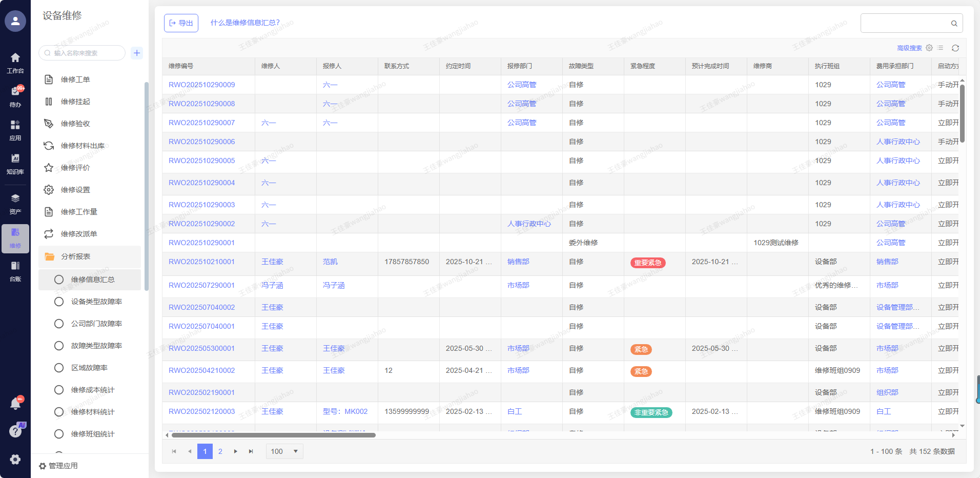
Task: Open 维修验收 in the sidebar menu
Action: pos(75,124)
